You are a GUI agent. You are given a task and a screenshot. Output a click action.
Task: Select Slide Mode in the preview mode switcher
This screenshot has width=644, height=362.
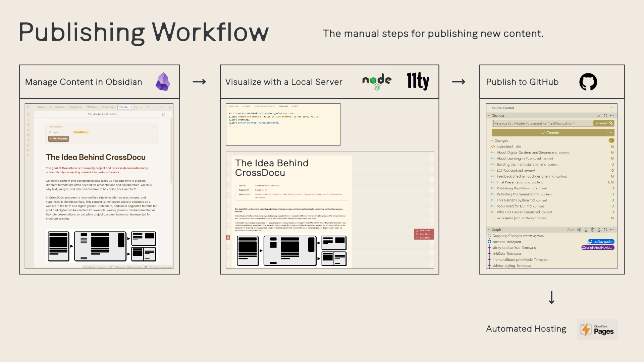424,238
